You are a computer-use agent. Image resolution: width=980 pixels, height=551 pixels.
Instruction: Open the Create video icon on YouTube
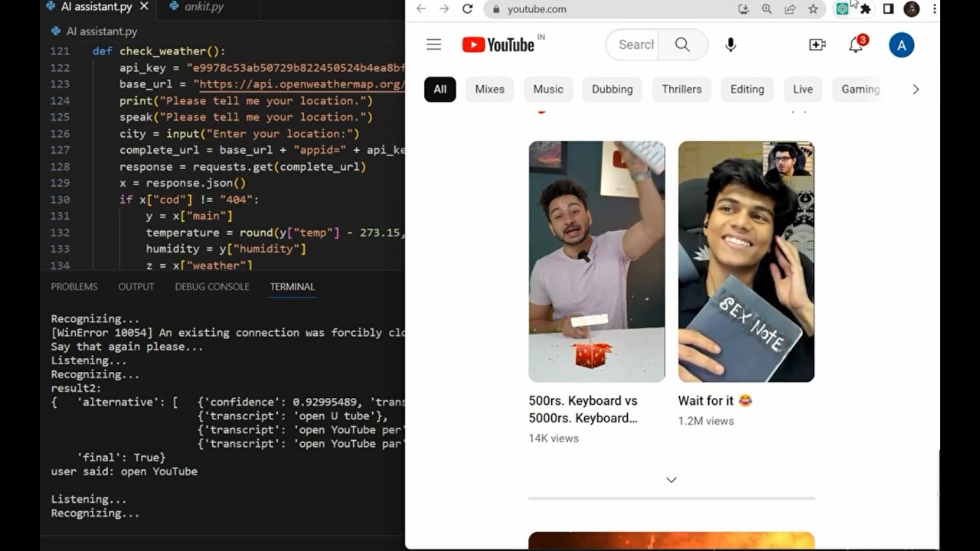[817, 45]
